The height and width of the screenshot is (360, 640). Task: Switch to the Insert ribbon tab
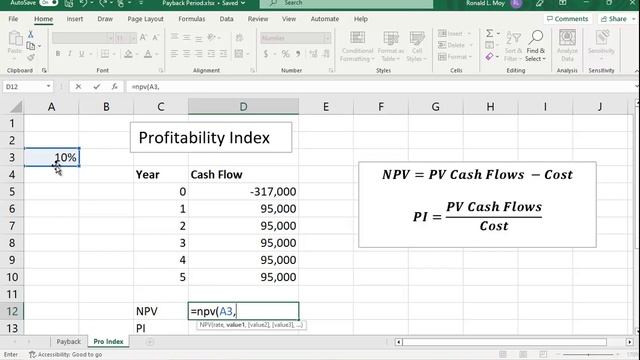[x=75, y=19]
